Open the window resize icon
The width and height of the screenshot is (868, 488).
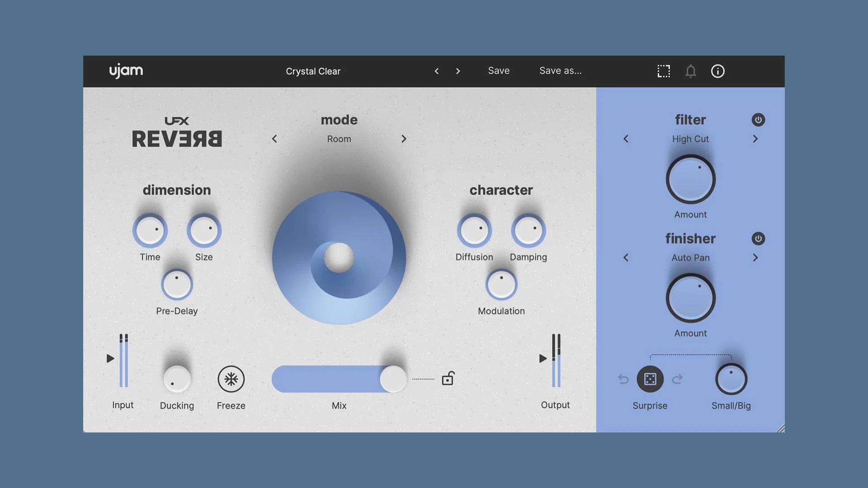click(663, 71)
